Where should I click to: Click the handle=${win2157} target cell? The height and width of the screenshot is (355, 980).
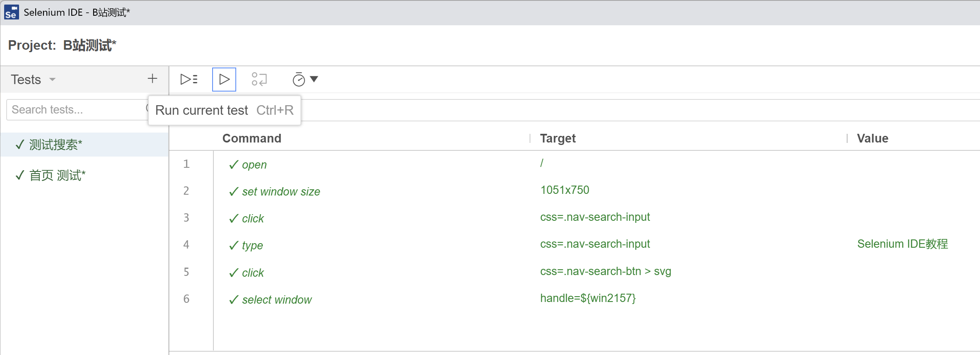pos(588,298)
